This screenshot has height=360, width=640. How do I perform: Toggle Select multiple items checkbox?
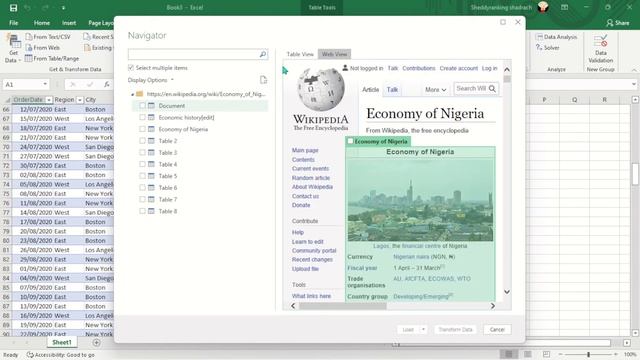131,68
